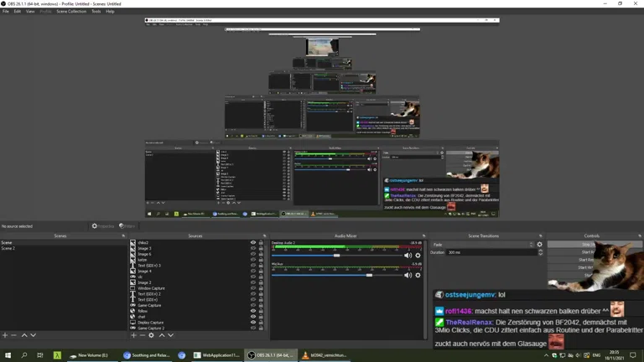This screenshot has height=362, width=644.
Task: Remove selected source with minus icon
Action: tap(143, 335)
